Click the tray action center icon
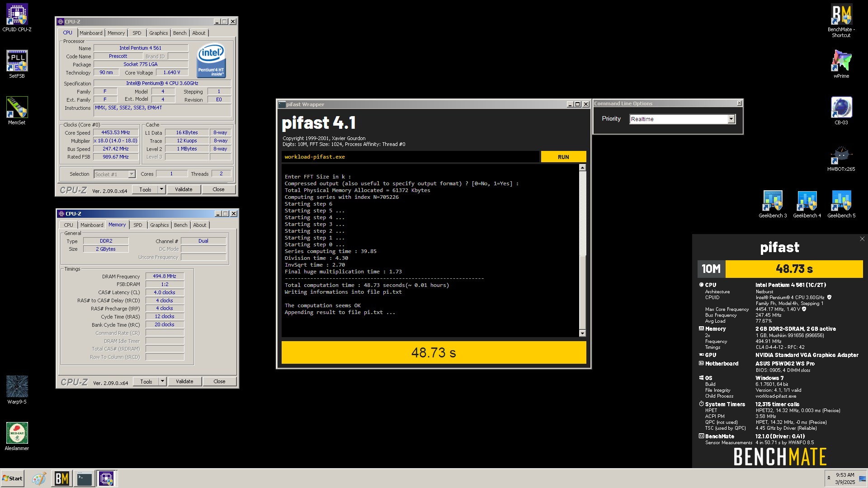This screenshot has width=868, height=488. click(862, 479)
